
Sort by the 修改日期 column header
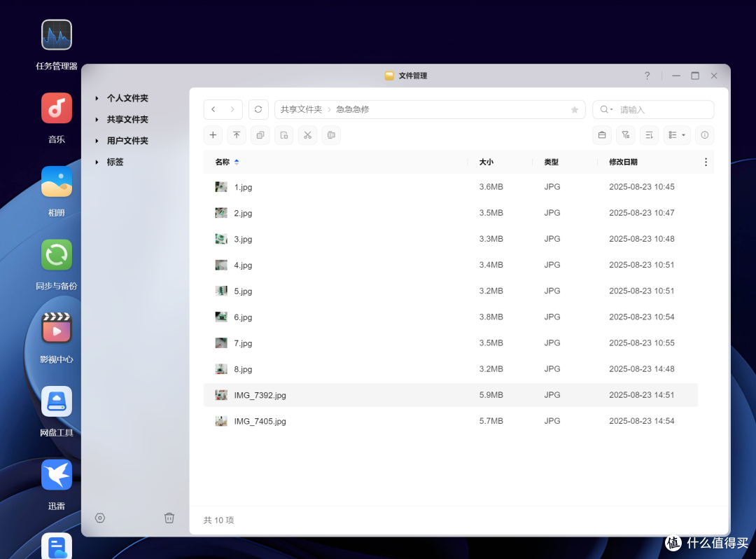point(623,162)
